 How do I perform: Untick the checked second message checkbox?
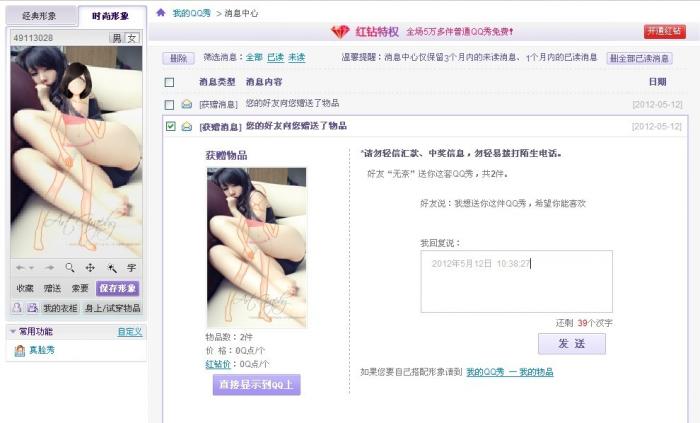point(170,126)
